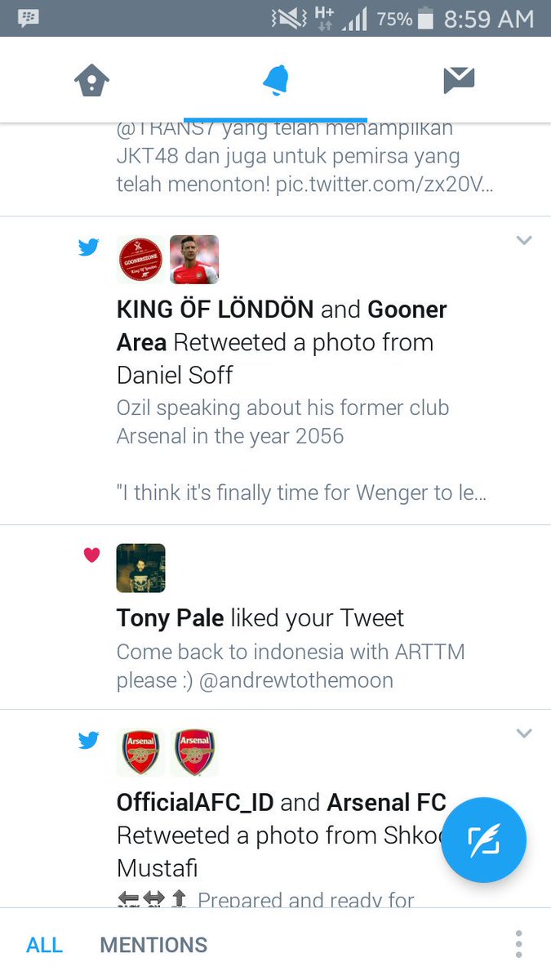Viewport: 551px width, 980px height.
Task: Open KING ÖF LÖNDÖN profile name
Action: point(216,310)
